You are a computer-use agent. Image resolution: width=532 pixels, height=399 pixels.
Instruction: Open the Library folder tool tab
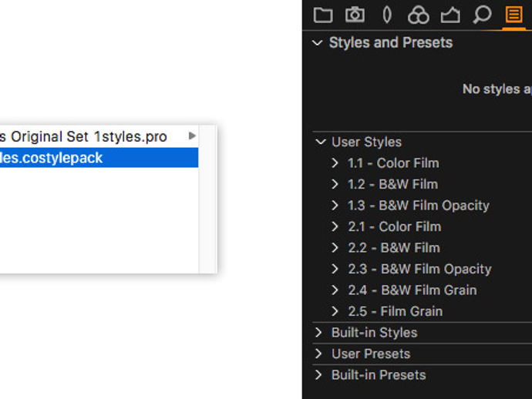pos(322,15)
